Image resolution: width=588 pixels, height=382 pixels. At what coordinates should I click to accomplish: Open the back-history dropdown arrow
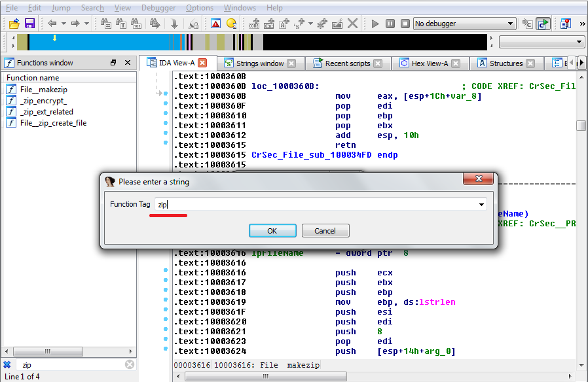64,24
